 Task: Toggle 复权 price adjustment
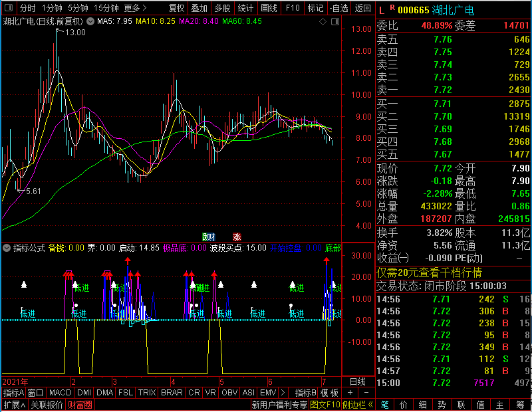176,8
